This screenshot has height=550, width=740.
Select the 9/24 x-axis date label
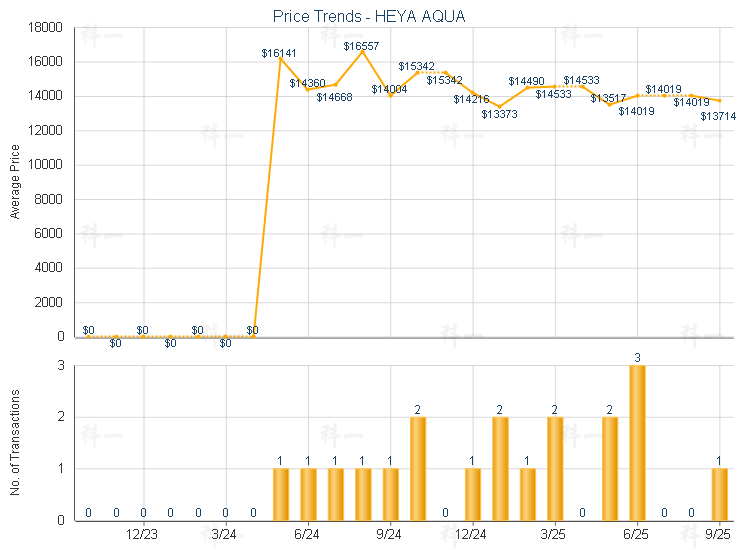390,535
